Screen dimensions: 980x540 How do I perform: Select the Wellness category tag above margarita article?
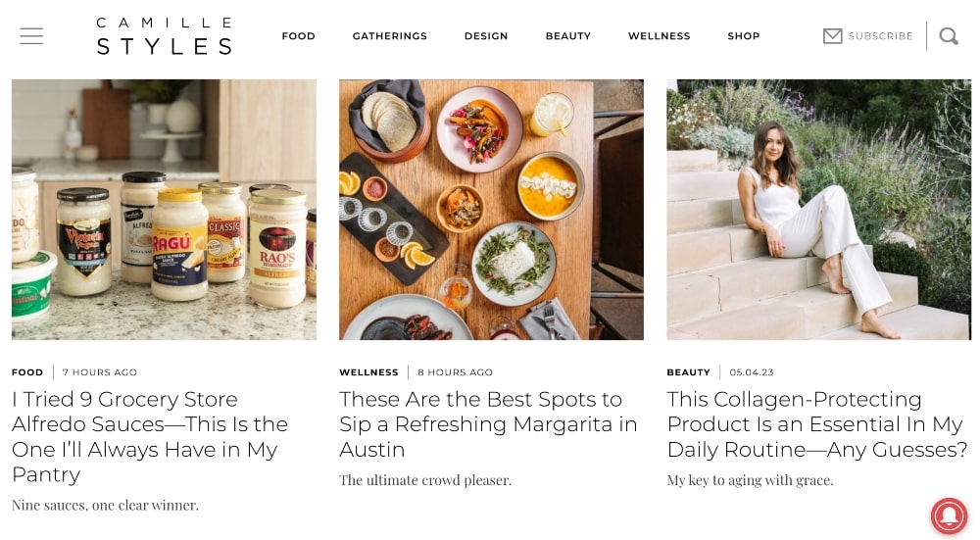tap(368, 372)
